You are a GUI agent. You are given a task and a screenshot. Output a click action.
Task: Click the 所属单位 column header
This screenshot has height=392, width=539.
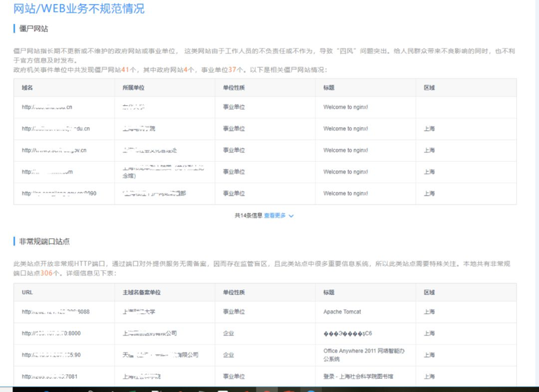[x=133, y=88]
